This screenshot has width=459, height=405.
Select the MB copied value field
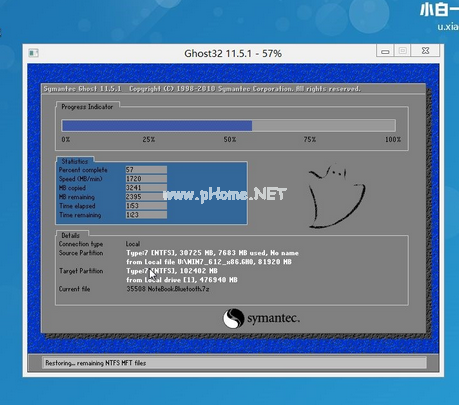pyautogui.click(x=146, y=188)
